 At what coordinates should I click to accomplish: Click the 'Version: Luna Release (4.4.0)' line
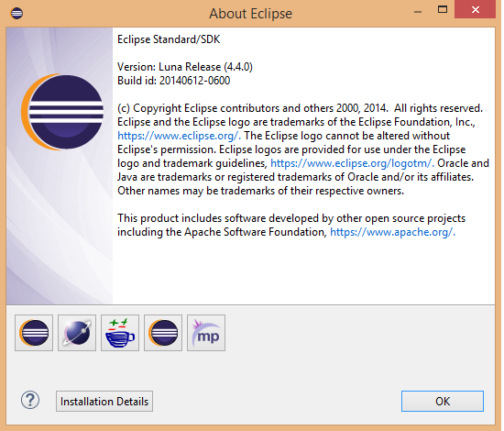[x=185, y=67]
